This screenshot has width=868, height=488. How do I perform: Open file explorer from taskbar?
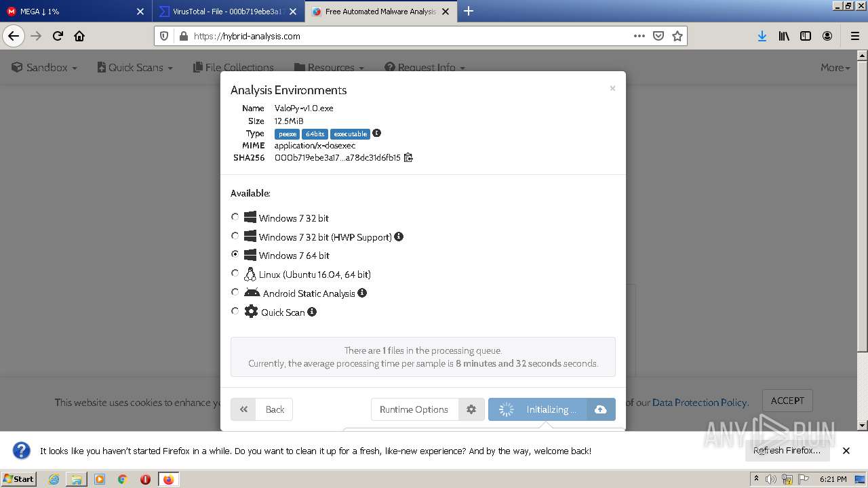click(77, 479)
